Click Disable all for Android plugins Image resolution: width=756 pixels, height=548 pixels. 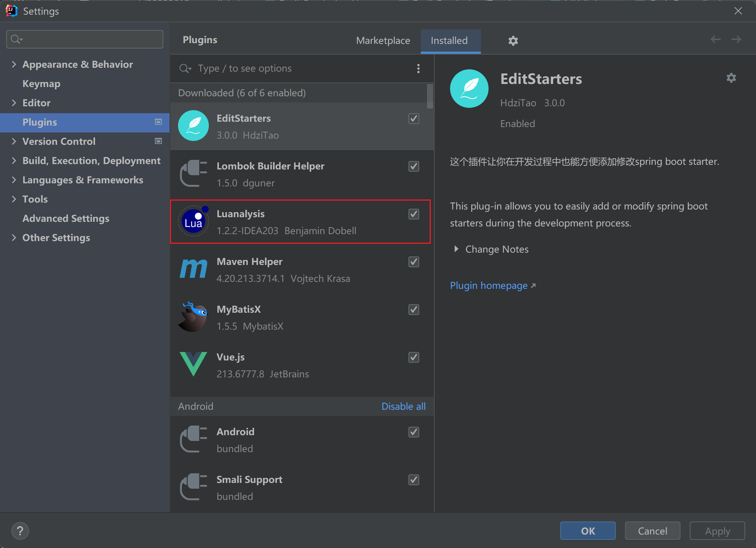pyautogui.click(x=403, y=406)
